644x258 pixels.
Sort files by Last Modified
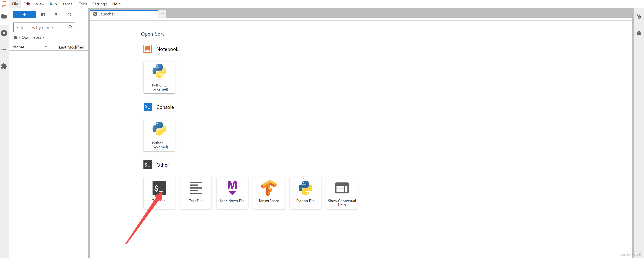[71, 47]
